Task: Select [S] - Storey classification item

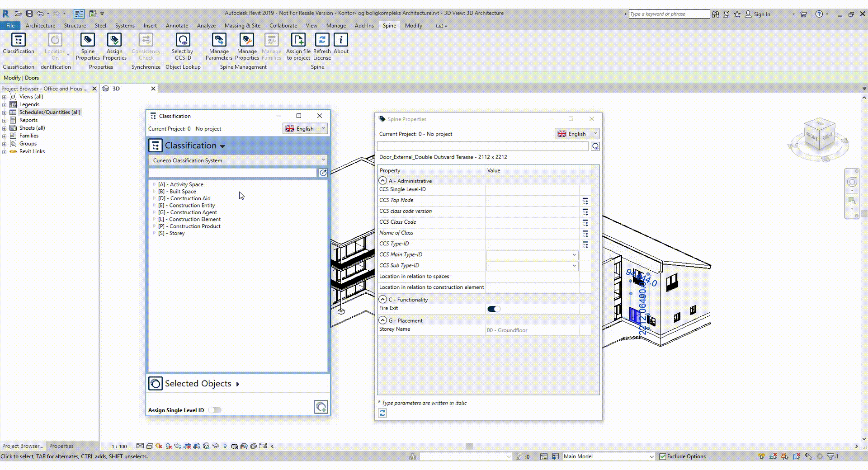Action: [x=171, y=233]
